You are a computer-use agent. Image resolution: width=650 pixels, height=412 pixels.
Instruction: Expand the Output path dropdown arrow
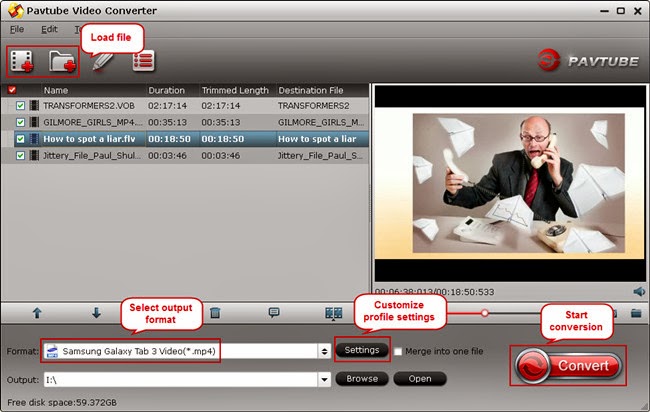click(x=324, y=379)
